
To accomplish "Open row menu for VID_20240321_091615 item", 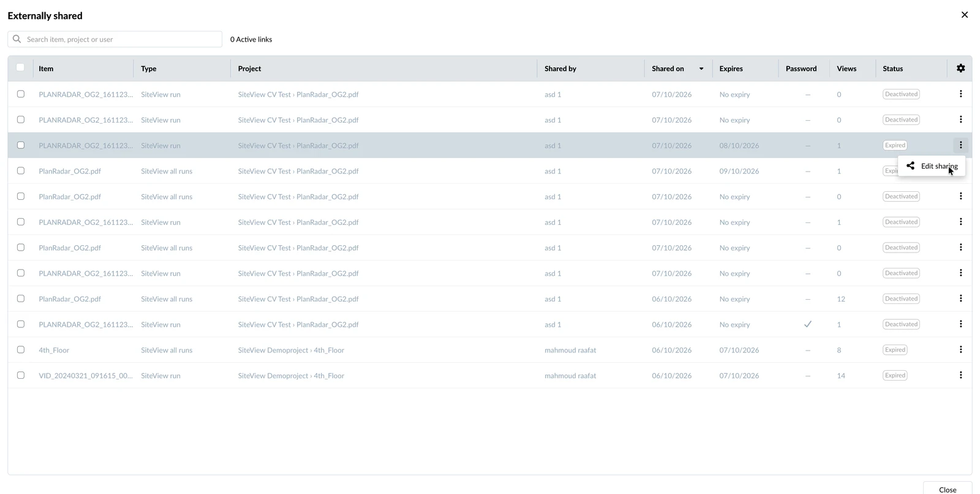I will pos(960,375).
